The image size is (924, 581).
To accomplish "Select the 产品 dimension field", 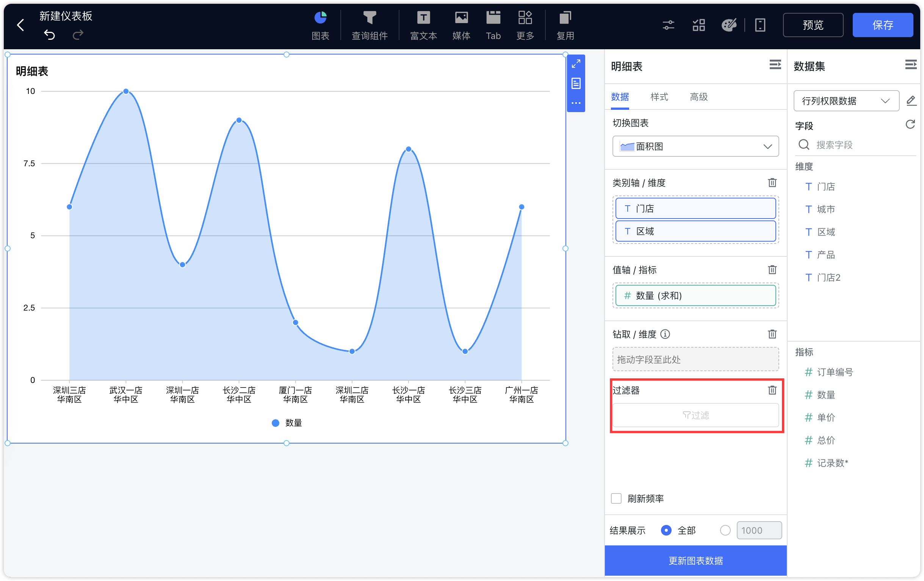I will pyautogui.click(x=820, y=255).
